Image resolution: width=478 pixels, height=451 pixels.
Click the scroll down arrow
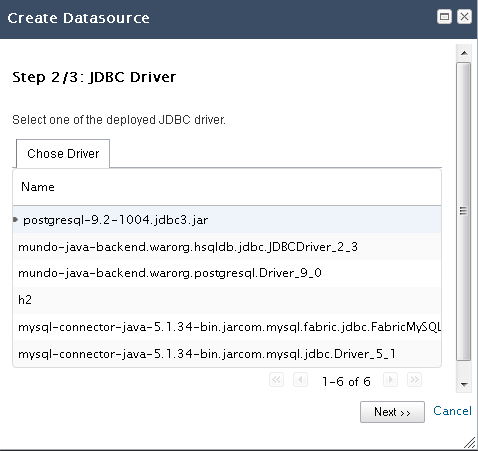click(464, 385)
